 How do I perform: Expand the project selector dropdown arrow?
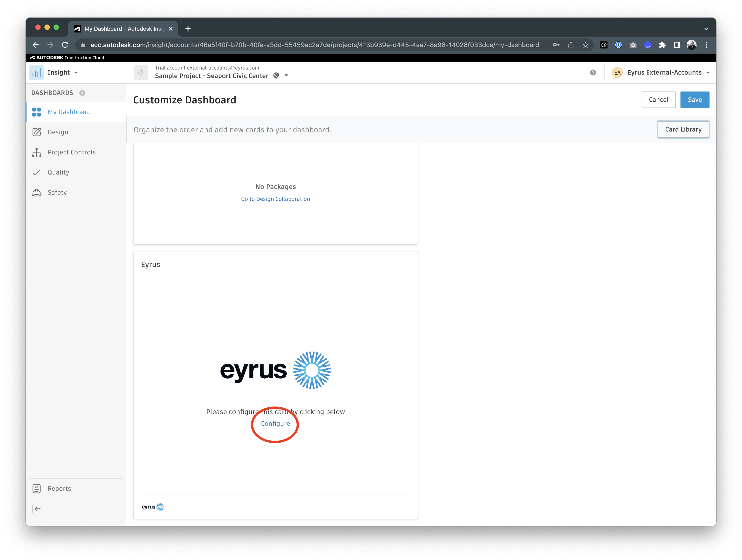click(286, 76)
